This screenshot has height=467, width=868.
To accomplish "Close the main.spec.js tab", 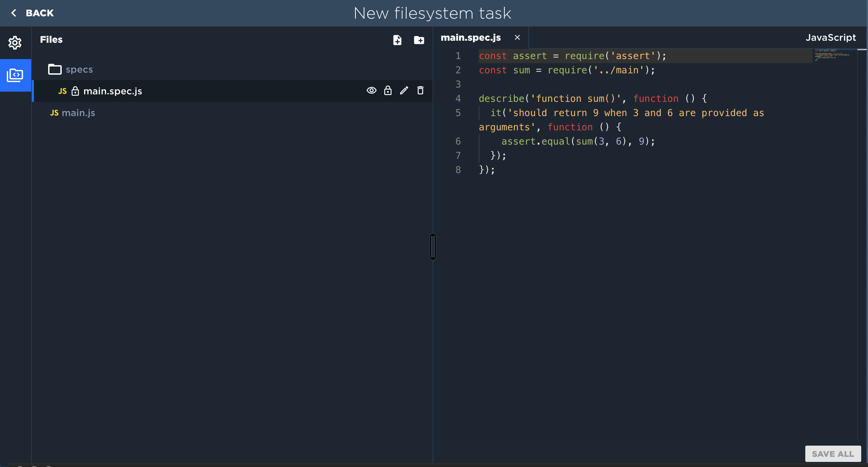I will pyautogui.click(x=517, y=37).
